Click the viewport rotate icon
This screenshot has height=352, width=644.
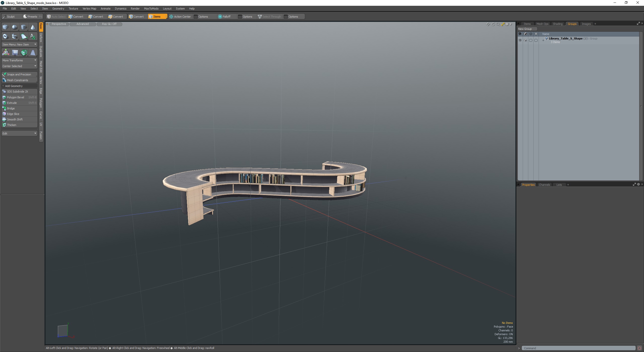tap(493, 24)
